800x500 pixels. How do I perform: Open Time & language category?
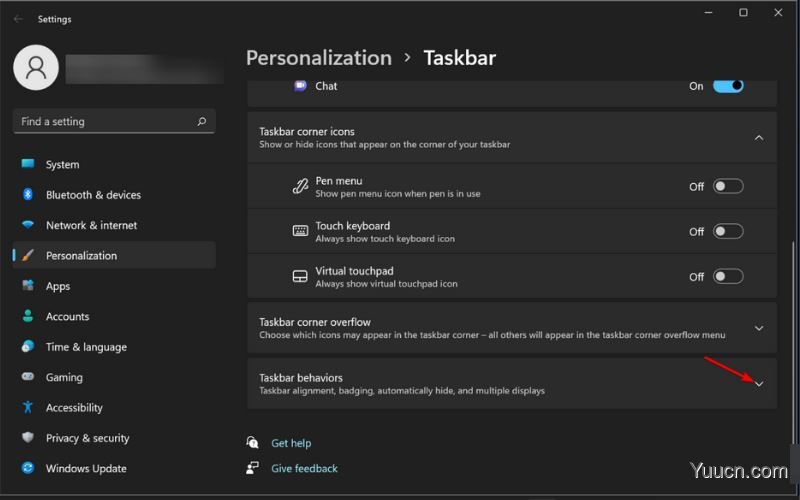click(x=114, y=347)
